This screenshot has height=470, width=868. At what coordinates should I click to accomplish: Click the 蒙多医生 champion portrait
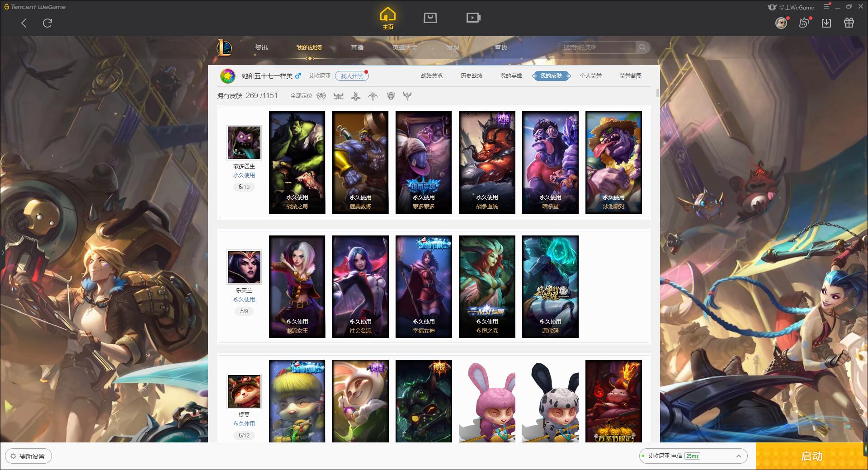[x=244, y=143]
